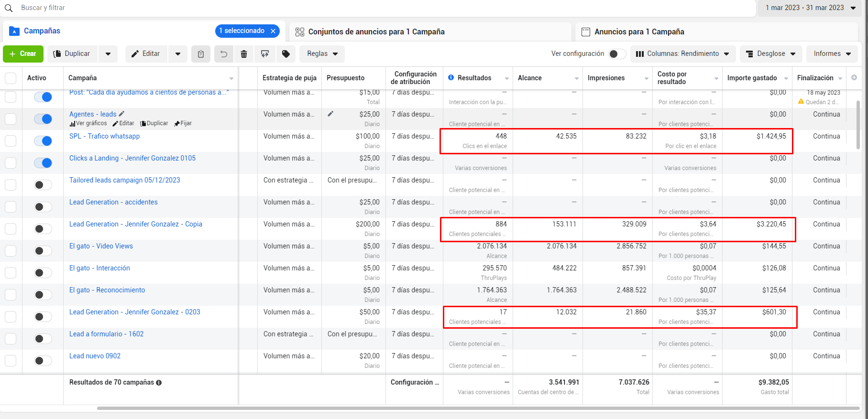Open Lead a formulario - 1602 campaign link
868x419 pixels.
(x=106, y=334)
